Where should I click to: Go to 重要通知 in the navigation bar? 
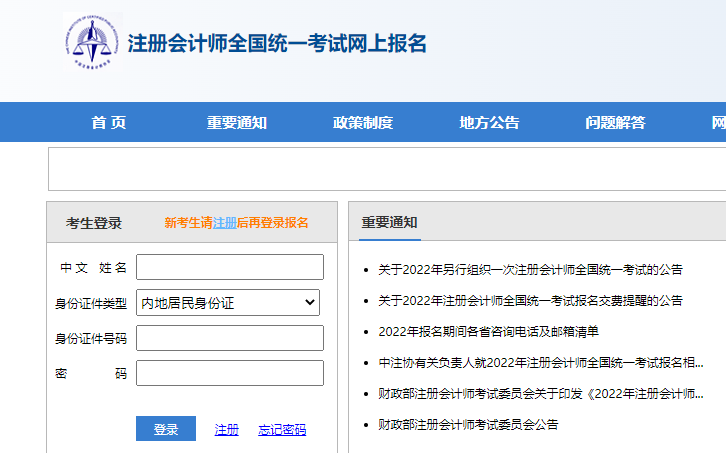tap(237, 123)
